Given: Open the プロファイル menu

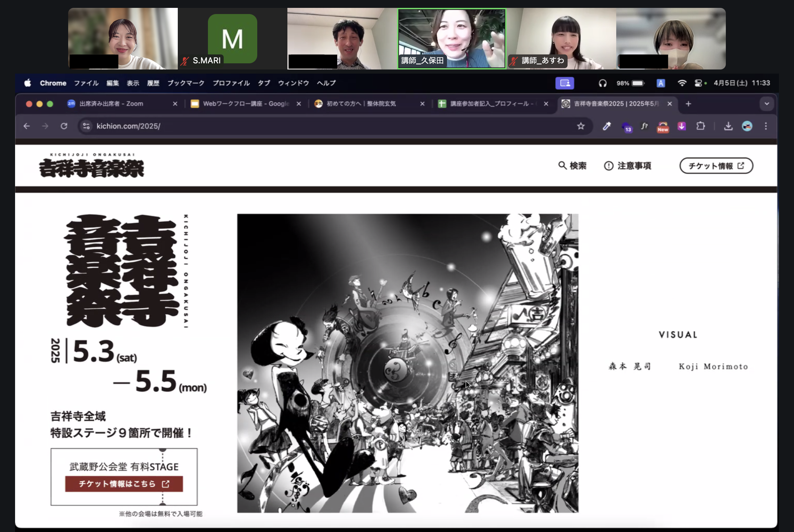Looking at the screenshot, I should 231,83.
